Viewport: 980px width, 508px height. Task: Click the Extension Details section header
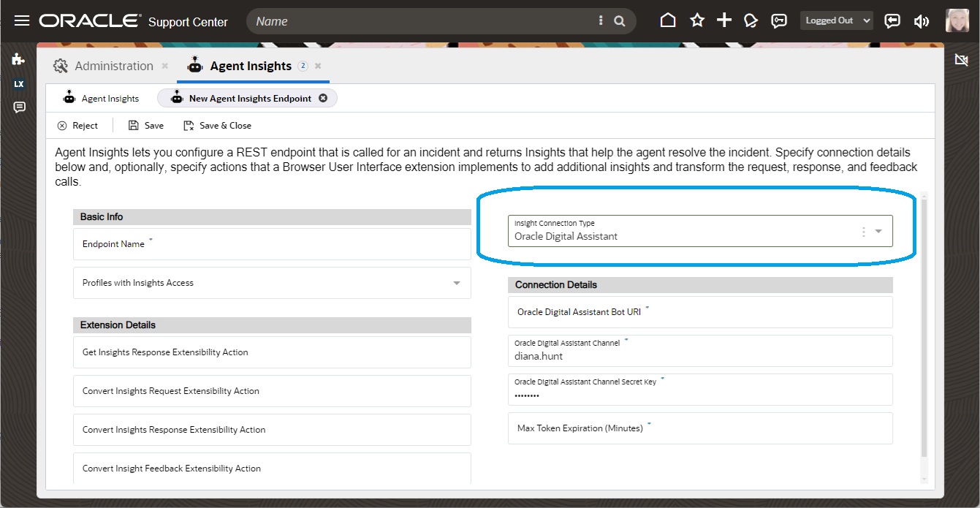272,325
